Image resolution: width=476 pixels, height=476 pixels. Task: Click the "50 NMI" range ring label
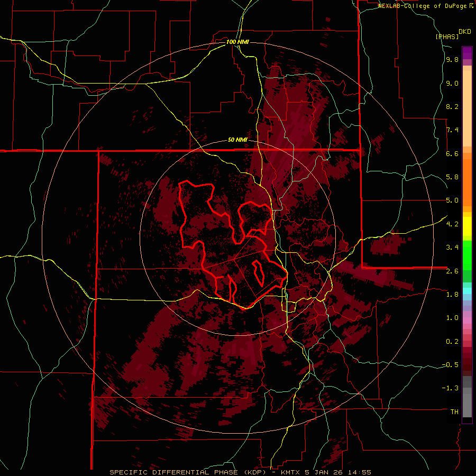237,140
